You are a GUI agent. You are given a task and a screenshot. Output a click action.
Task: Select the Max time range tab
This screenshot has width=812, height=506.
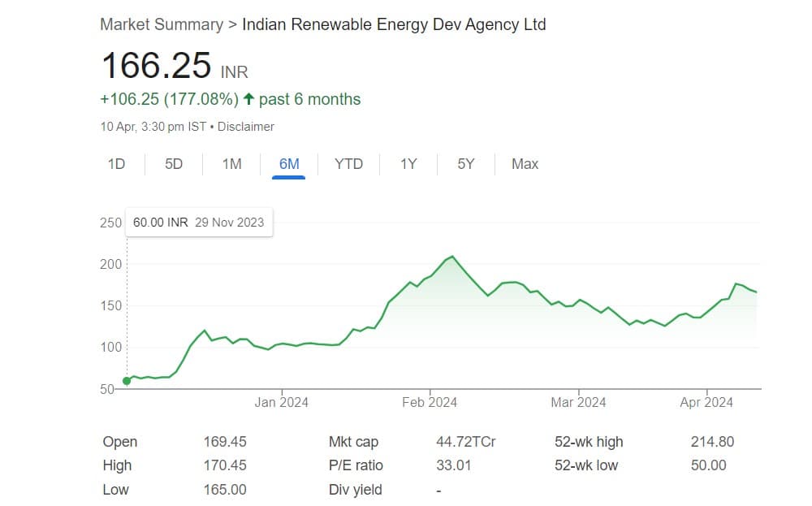tap(525, 164)
